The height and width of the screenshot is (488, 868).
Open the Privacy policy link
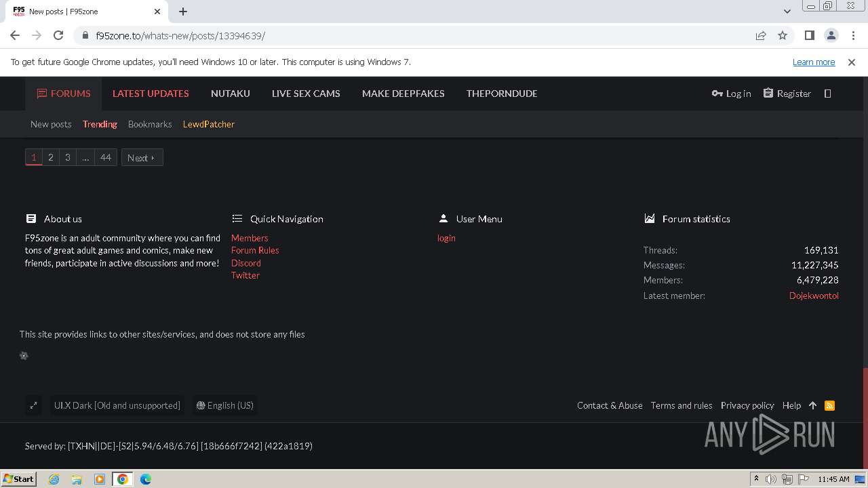(747, 405)
